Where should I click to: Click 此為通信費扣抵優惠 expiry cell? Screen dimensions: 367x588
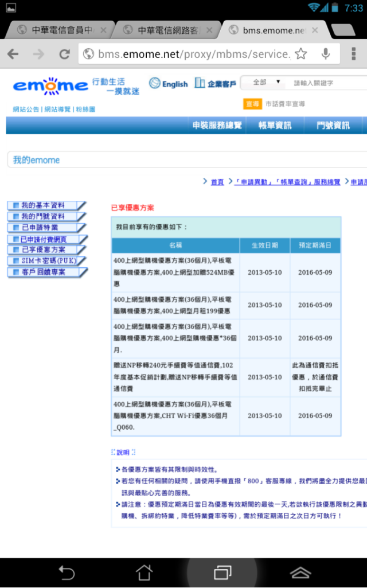point(315,377)
